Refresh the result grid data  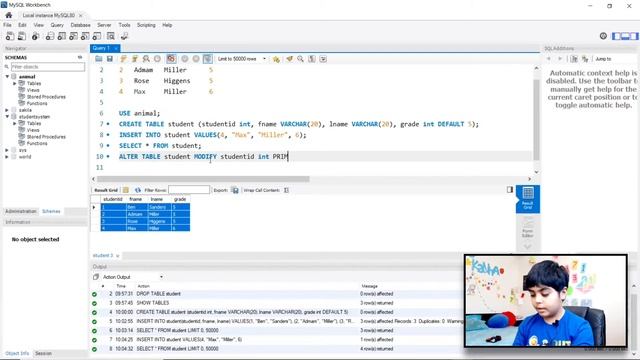click(x=138, y=190)
